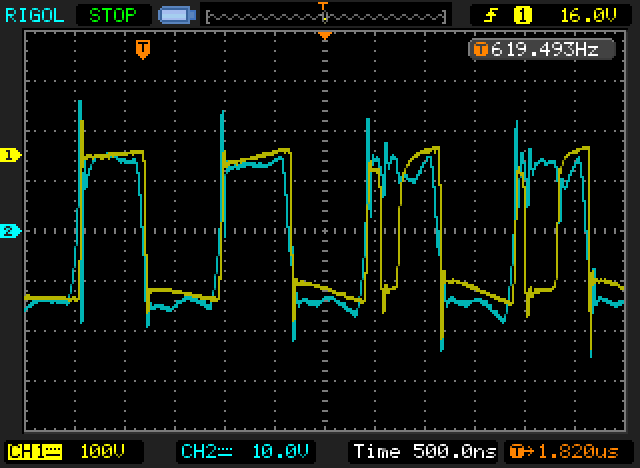Click the orange triangle at screen center top
This screenshot has height=468, width=640.
coord(323,36)
